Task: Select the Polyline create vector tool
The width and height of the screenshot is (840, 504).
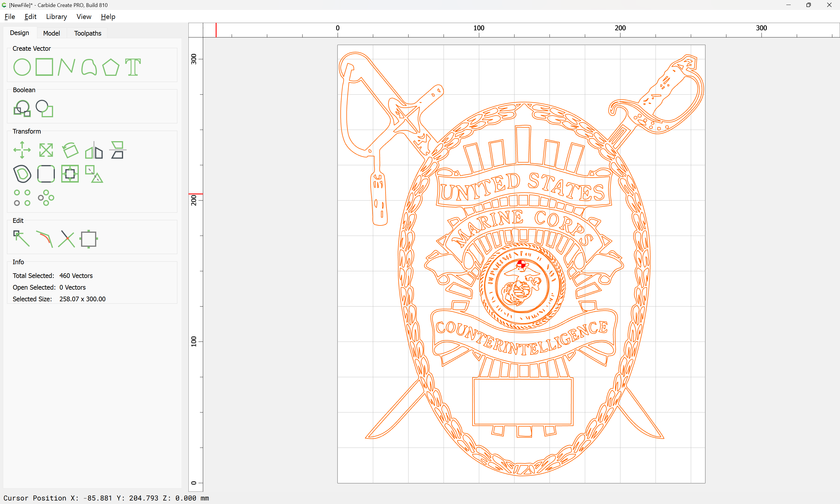Action: [x=66, y=67]
